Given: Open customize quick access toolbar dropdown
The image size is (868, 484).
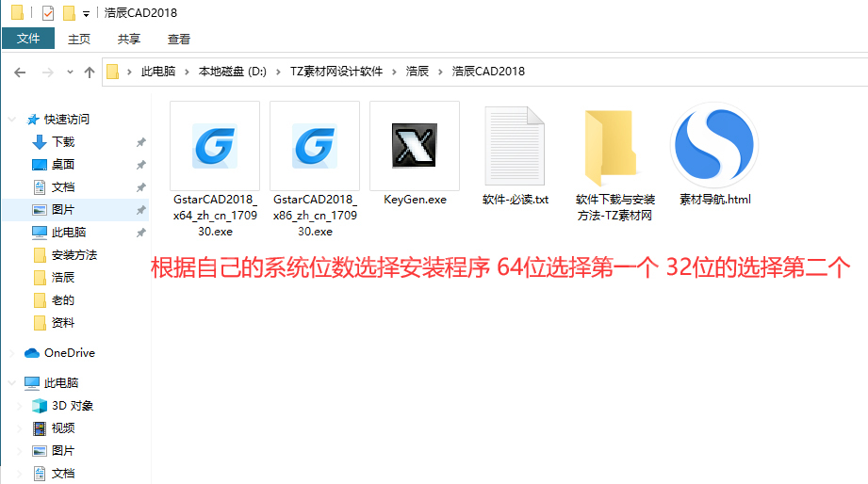Looking at the screenshot, I should 86,14.
